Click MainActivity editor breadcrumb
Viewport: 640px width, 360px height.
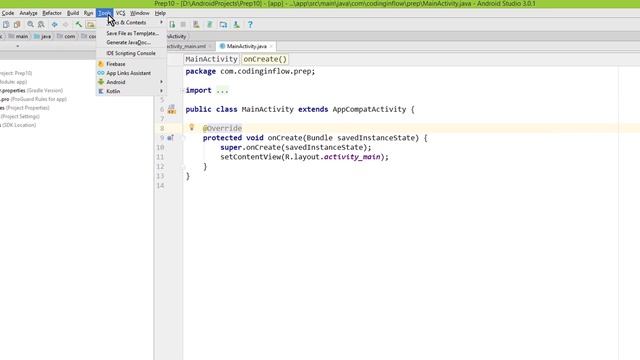click(211, 59)
